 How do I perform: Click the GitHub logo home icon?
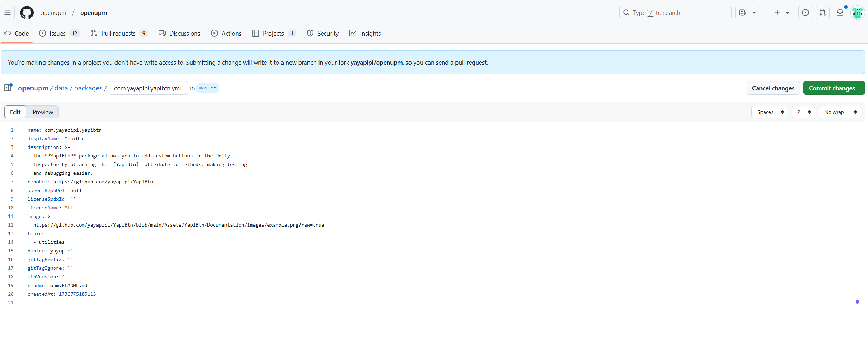click(27, 13)
